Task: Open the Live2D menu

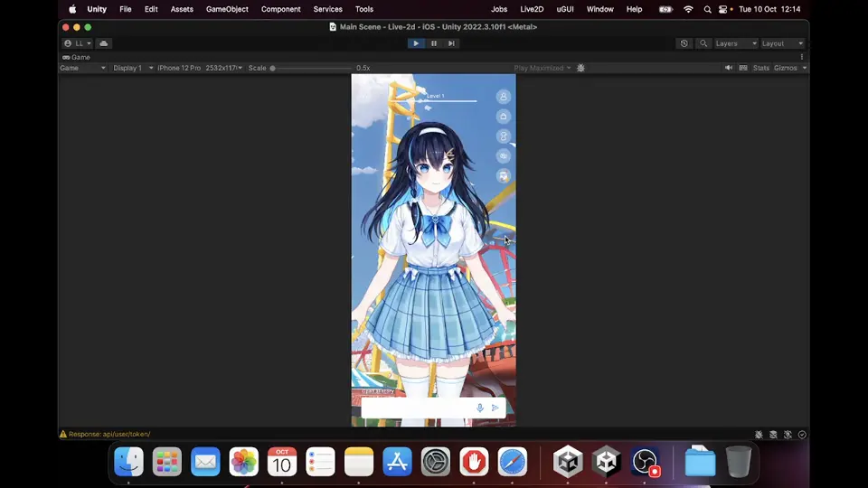Action: [x=532, y=9]
